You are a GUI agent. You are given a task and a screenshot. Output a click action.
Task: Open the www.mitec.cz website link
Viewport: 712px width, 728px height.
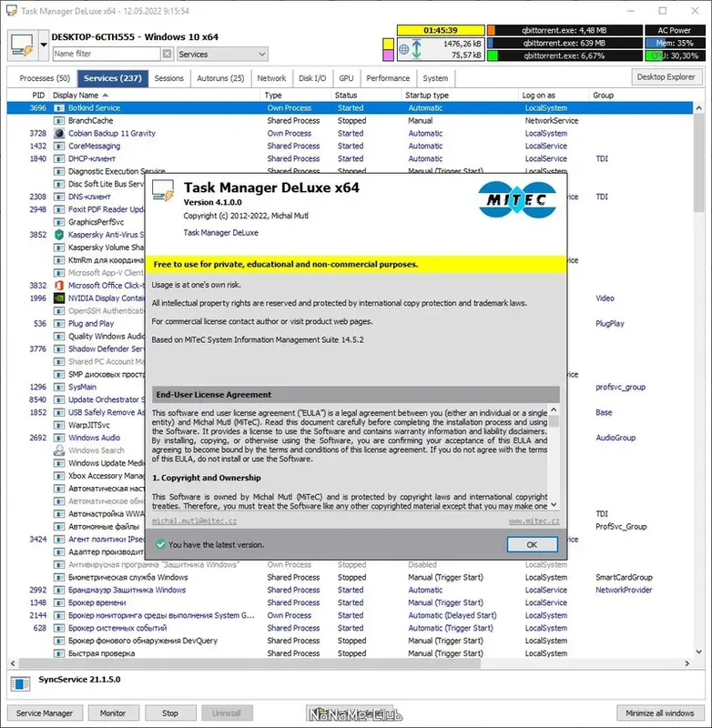534,521
